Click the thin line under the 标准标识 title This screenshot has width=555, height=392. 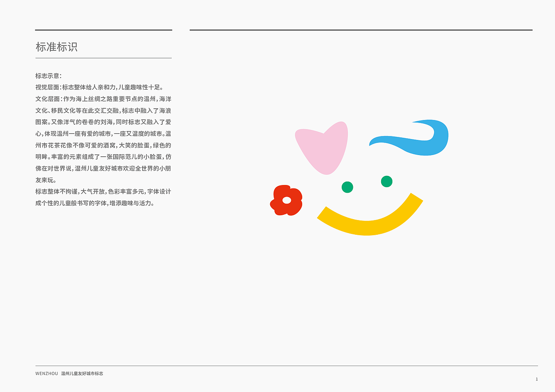103,58
